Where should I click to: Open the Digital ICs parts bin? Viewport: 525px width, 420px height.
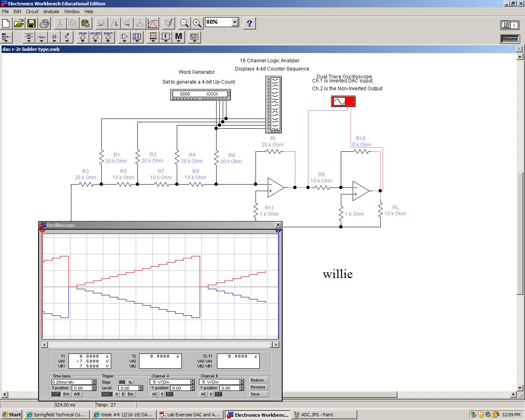pos(108,37)
